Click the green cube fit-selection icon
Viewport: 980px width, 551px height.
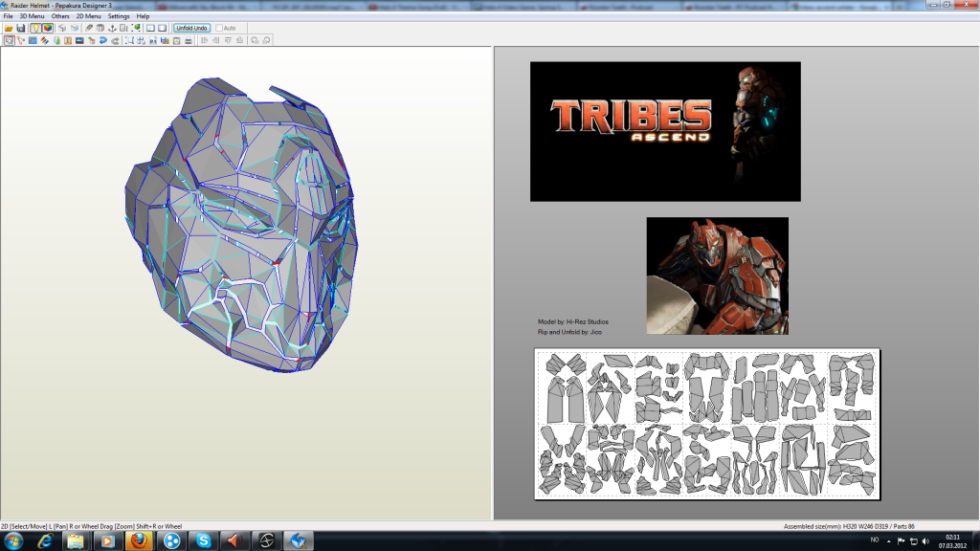(x=136, y=28)
